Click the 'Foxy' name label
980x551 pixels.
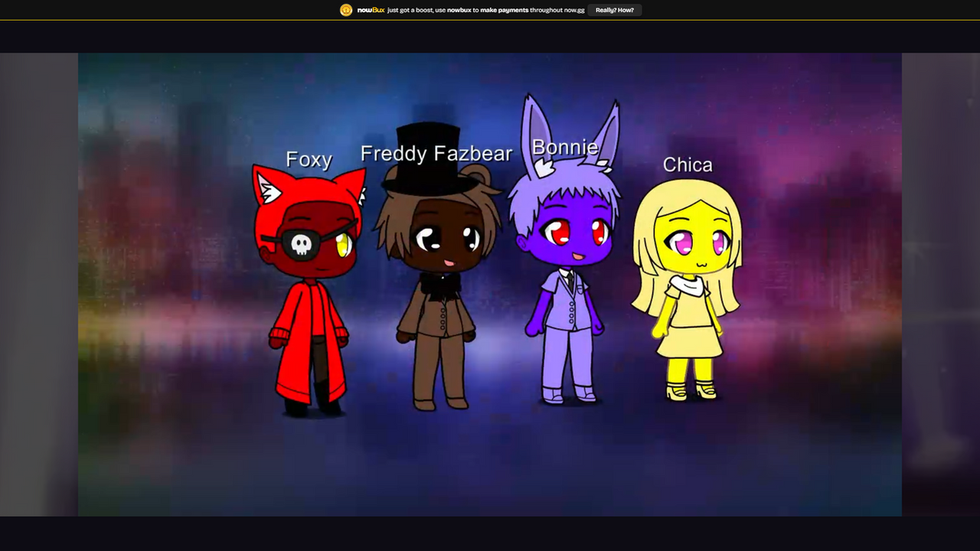[309, 159]
